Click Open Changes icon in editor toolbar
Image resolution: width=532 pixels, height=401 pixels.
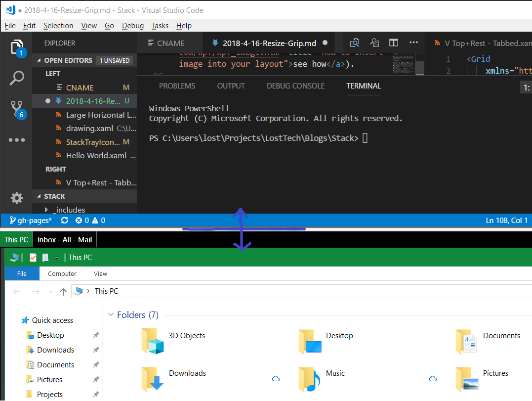coord(374,43)
